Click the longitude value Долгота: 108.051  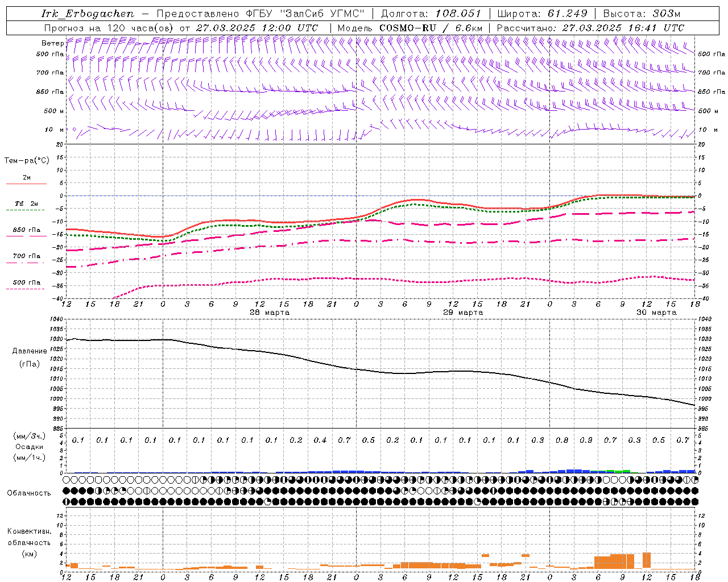[x=431, y=14]
